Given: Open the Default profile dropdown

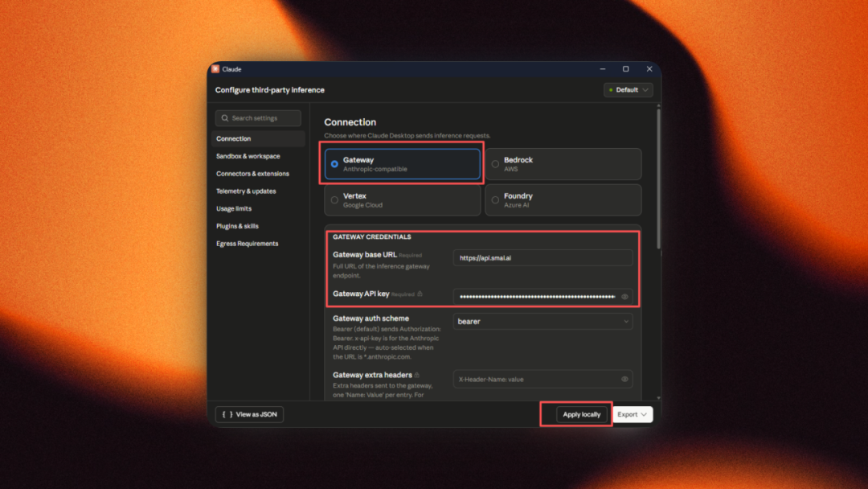Looking at the screenshot, I should pos(628,90).
